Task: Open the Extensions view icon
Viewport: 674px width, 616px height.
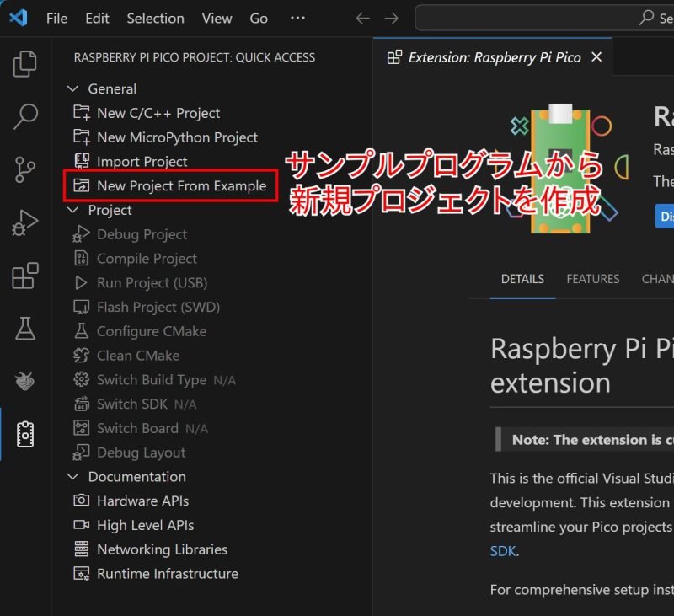Action: coord(25,276)
